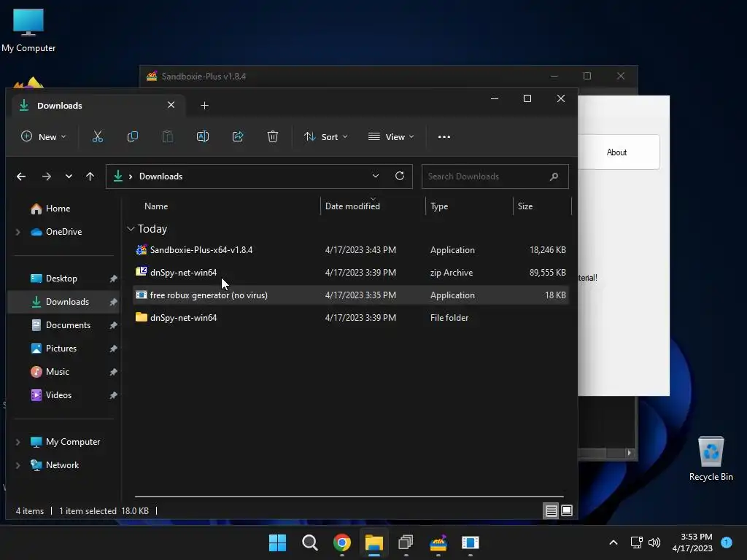
Task: Open recent locations dropdown arrow
Action: pyautogui.click(x=69, y=176)
